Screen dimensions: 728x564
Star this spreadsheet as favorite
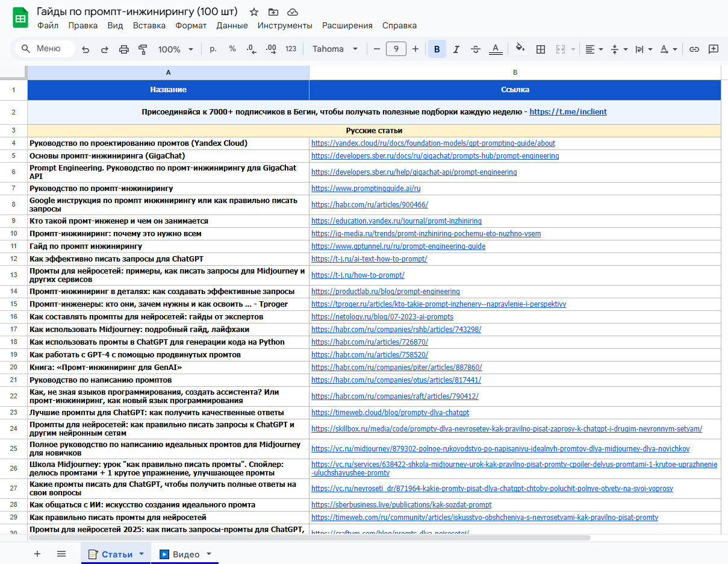tap(254, 12)
